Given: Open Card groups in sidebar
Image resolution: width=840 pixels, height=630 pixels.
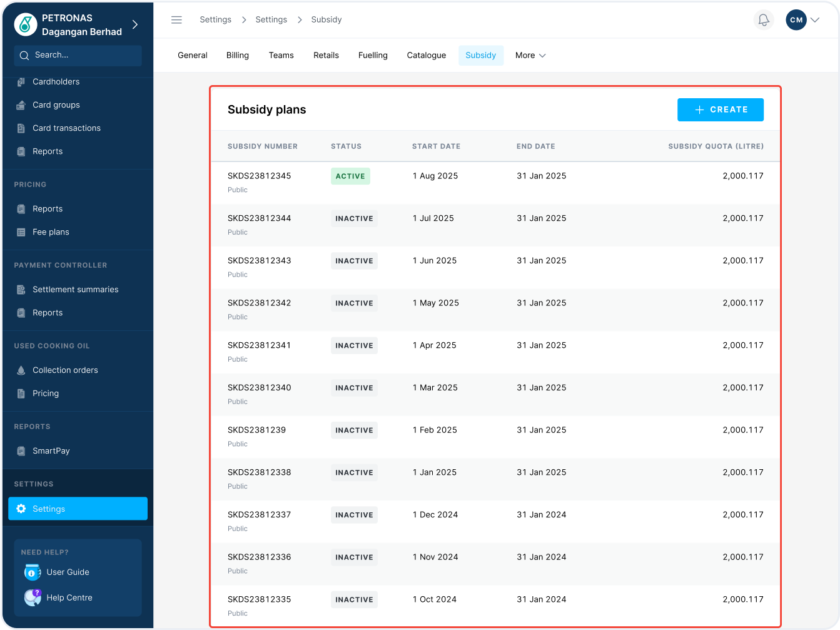Looking at the screenshot, I should pyautogui.click(x=56, y=105).
